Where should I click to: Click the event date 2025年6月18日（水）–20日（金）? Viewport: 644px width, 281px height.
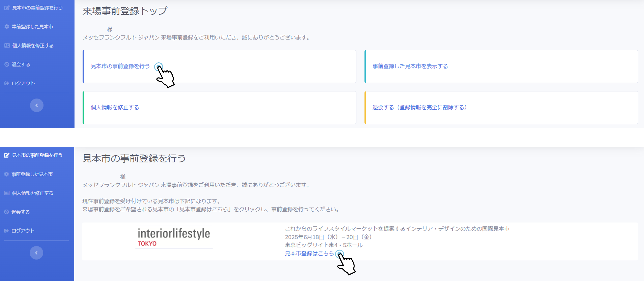tap(328, 237)
